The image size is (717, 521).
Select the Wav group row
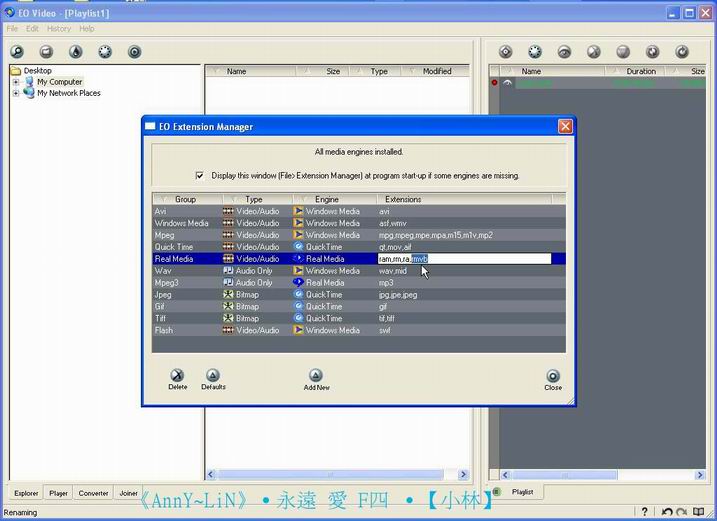coord(359,271)
